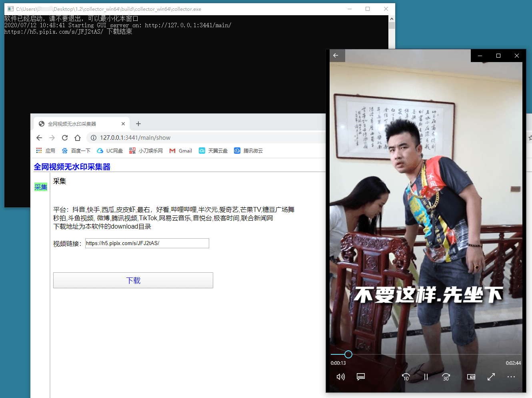
Task: Click the browser home icon
Action: 78,137
